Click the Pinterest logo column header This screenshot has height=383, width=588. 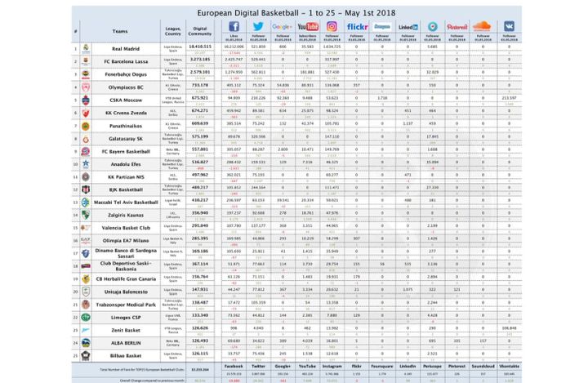(457, 27)
